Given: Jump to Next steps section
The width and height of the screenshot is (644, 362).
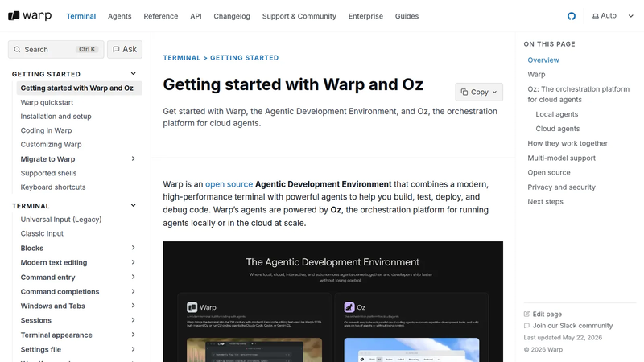Looking at the screenshot, I should [x=545, y=202].
